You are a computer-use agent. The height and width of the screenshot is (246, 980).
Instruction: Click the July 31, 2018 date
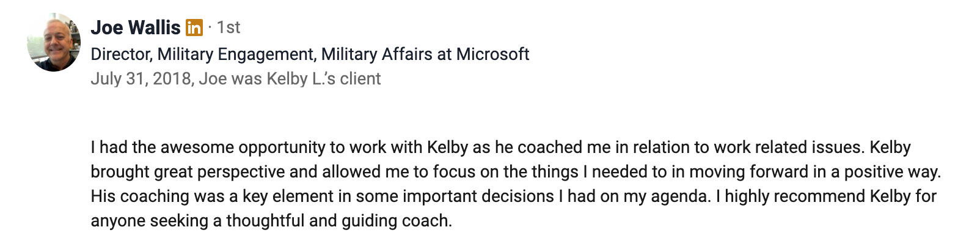[x=141, y=79]
